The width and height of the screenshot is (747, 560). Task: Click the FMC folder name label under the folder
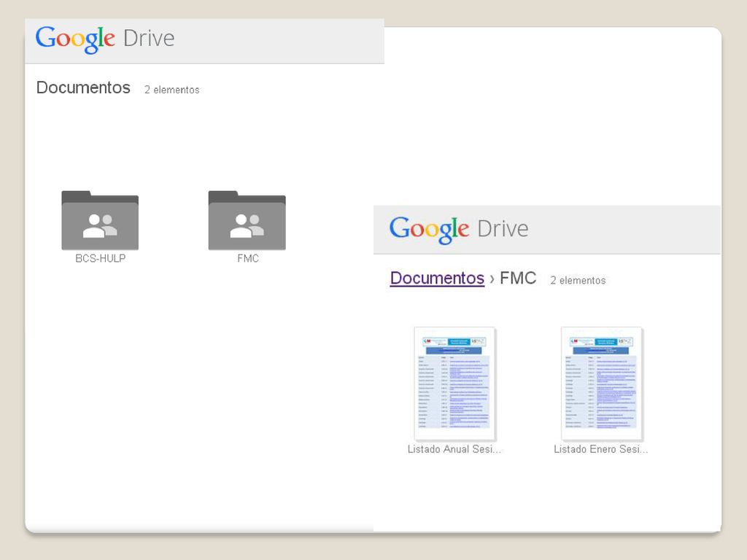pyautogui.click(x=248, y=259)
